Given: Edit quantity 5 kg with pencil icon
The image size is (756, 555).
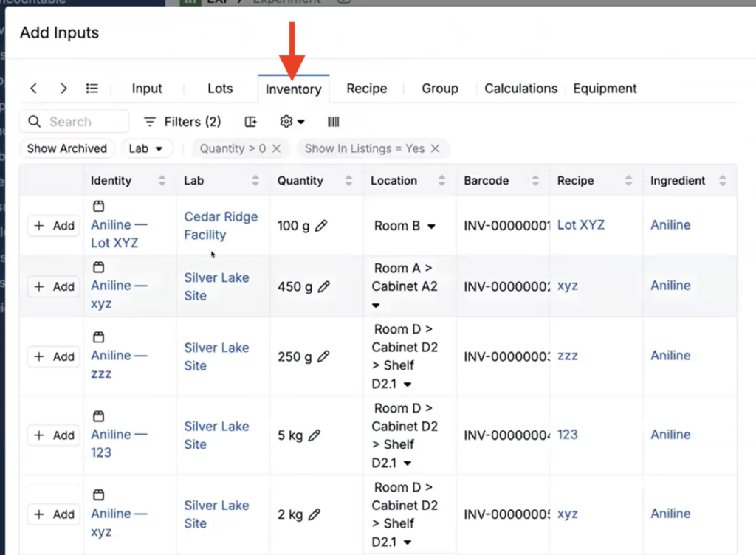Looking at the screenshot, I should coord(315,435).
